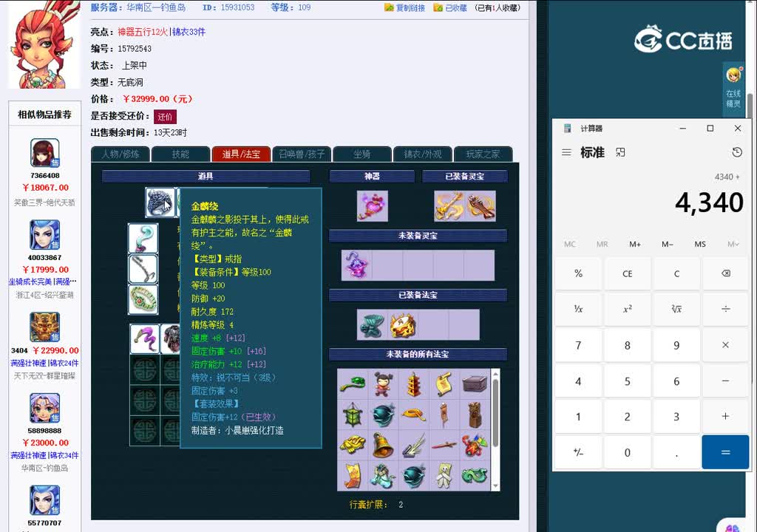Select the 道具/法宝 tab

(x=241, y=154)
